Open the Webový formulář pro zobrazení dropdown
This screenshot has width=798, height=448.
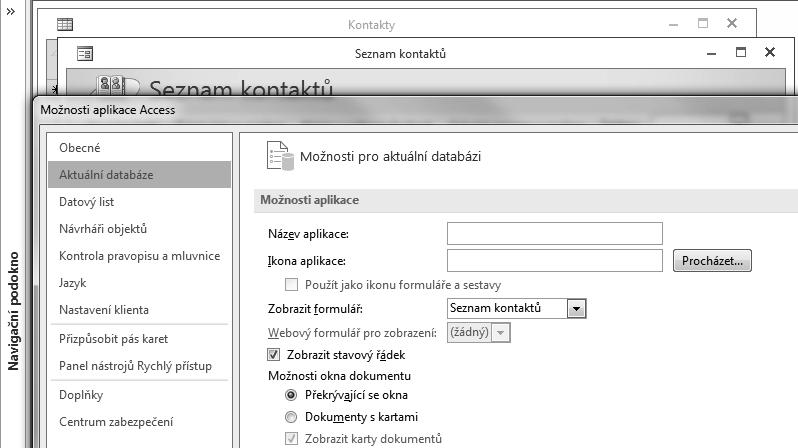(x=500, y=332)
